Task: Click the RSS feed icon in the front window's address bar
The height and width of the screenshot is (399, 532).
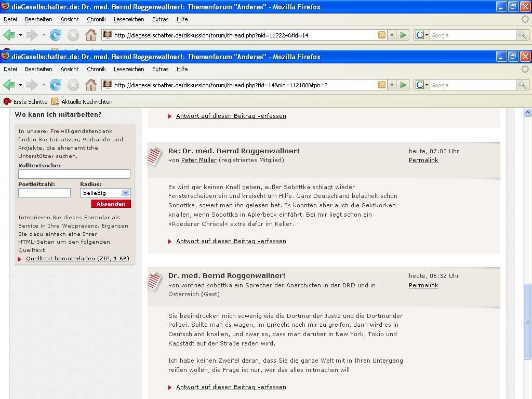Action: (382, 85)
